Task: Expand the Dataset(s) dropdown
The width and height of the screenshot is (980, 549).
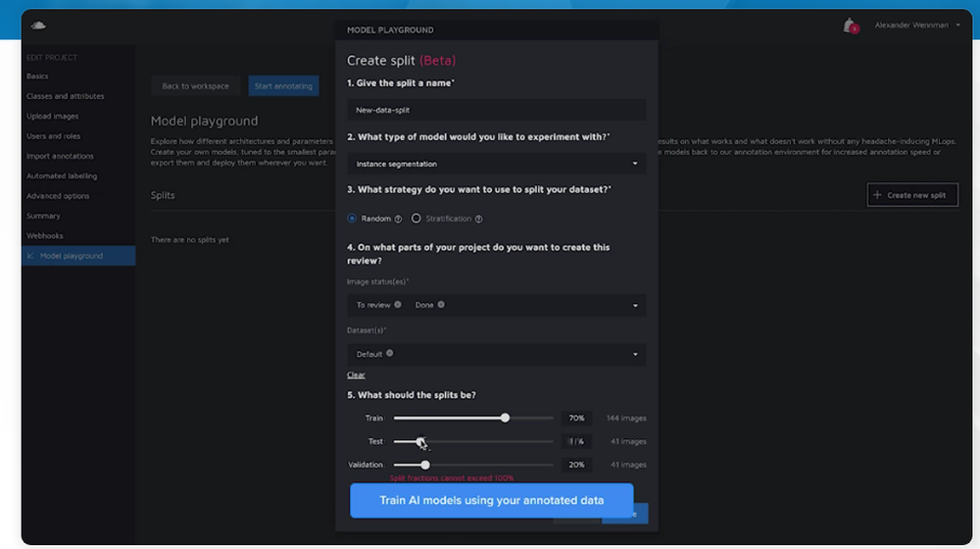Action: 496,354
